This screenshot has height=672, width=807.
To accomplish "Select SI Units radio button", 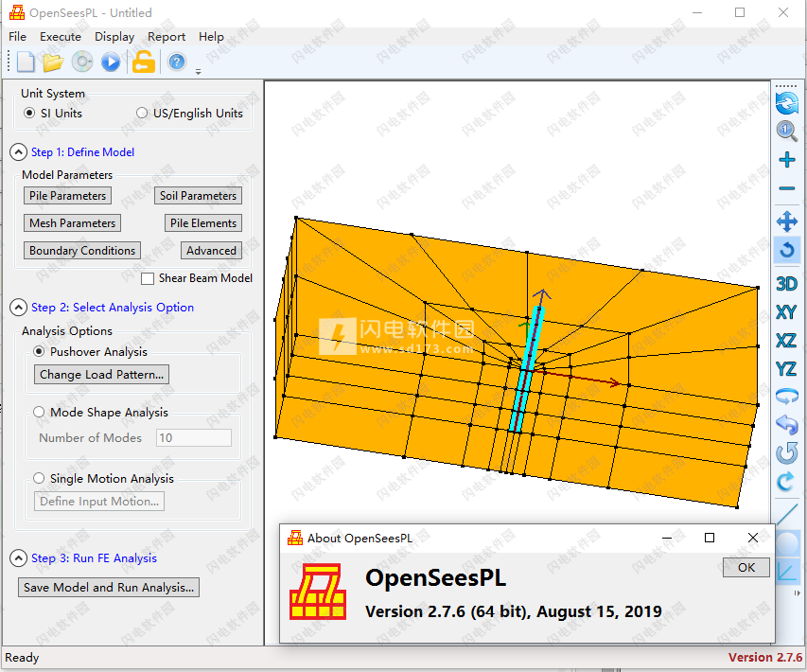I will 29,113.
